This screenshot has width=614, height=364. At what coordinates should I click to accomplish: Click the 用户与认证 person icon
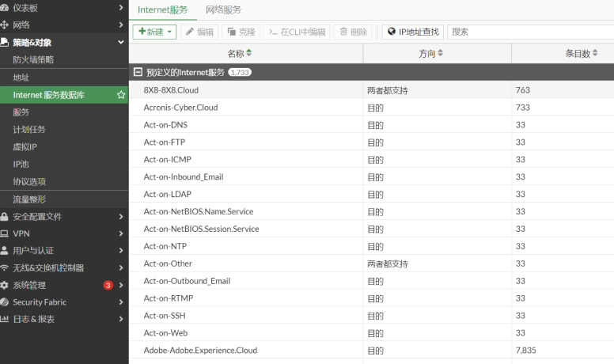(x=5, y=250)
